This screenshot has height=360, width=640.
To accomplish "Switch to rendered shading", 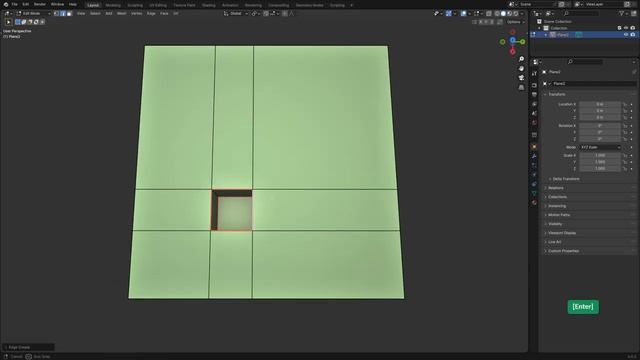I will point(516,13).
